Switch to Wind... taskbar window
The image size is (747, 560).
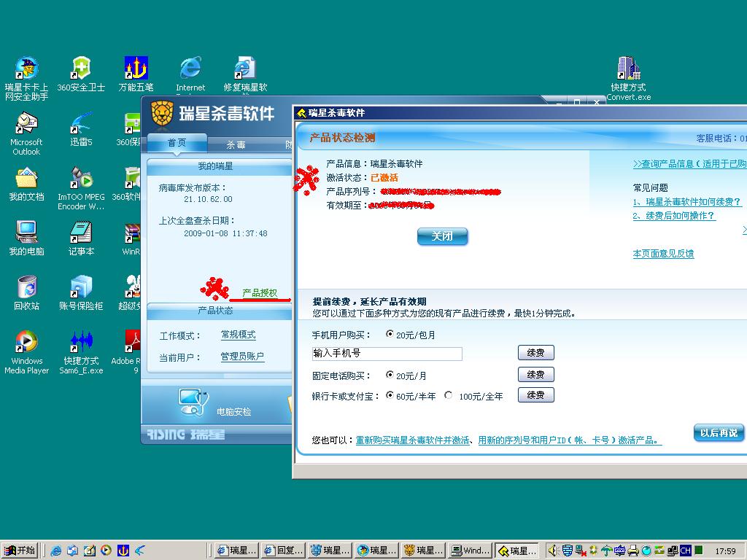[x=470, y=551]
